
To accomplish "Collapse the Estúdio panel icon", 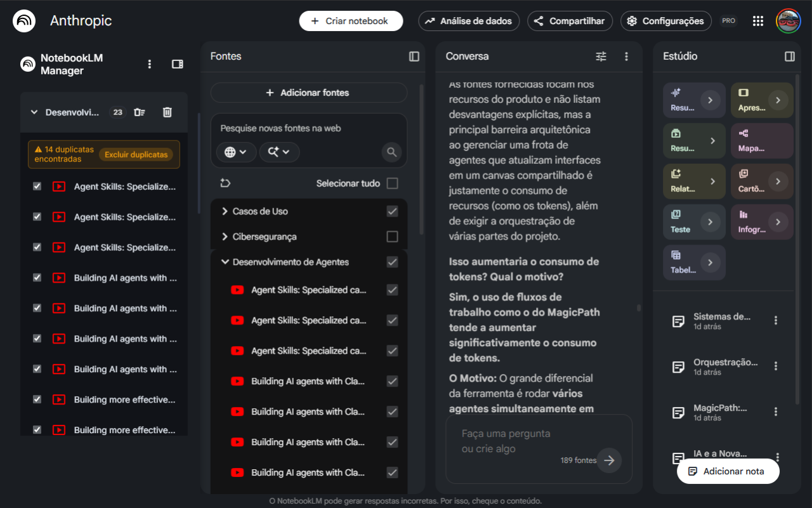I will (x=790, y=57).
